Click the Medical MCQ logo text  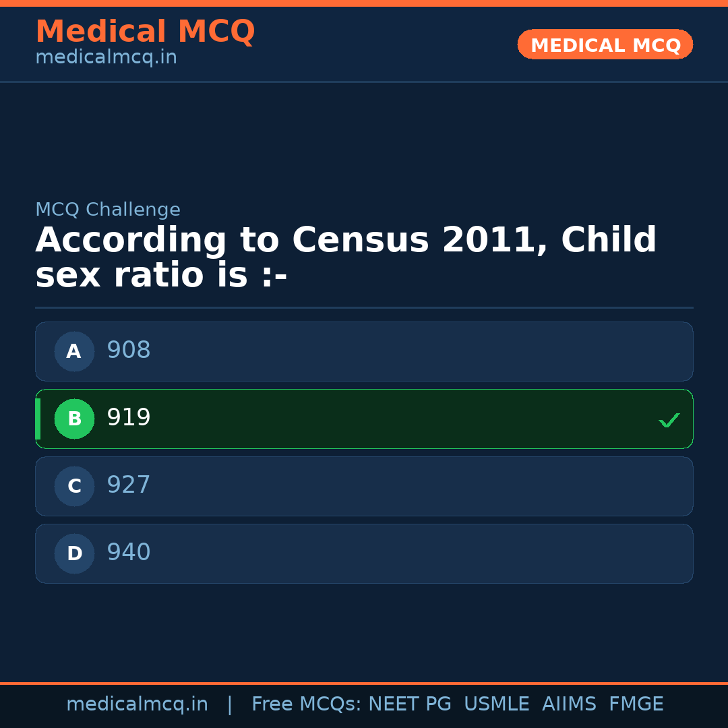click(x=145, y=31)
